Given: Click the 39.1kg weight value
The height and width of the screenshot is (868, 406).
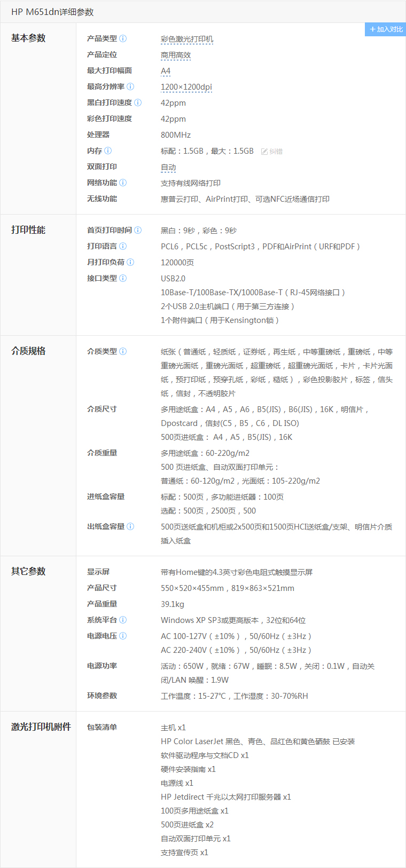Looking at the screenshot, I should pyautogui.click(x=173, y=604).
